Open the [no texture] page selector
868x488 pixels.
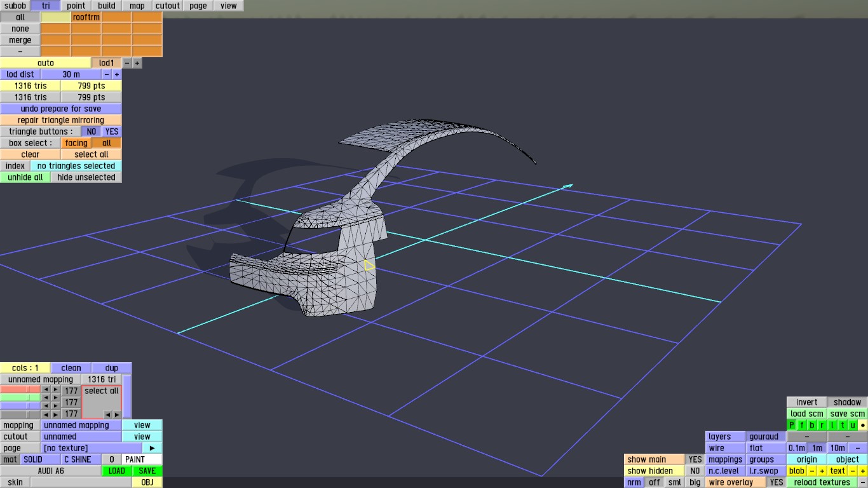(91, 448)
